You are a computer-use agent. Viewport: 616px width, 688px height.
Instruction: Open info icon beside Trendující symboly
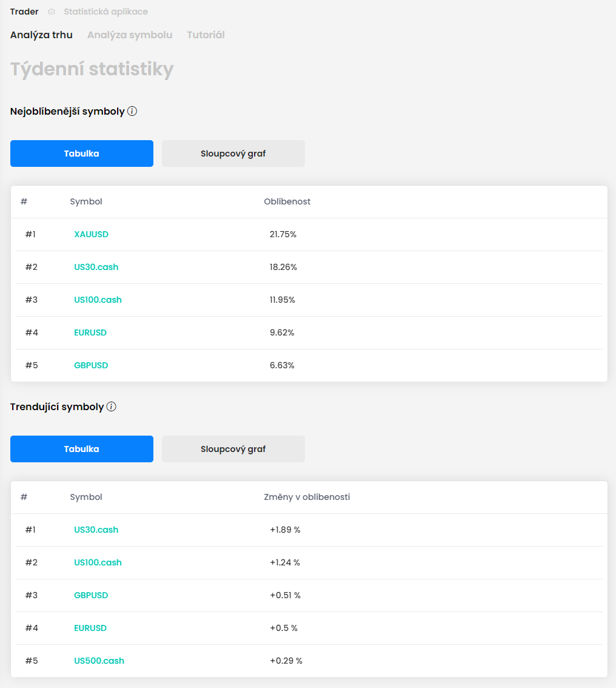[112, 406]
